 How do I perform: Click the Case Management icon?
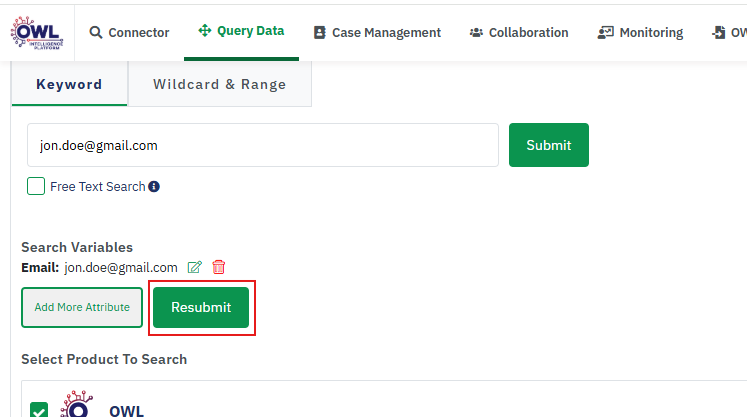[x=320, y=32]
